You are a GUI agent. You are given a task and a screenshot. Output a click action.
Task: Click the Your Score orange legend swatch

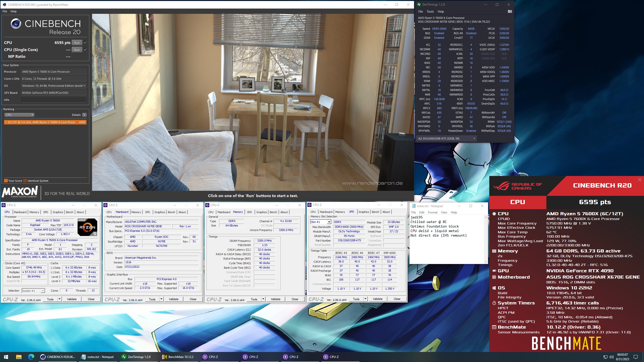pos(6,180)
